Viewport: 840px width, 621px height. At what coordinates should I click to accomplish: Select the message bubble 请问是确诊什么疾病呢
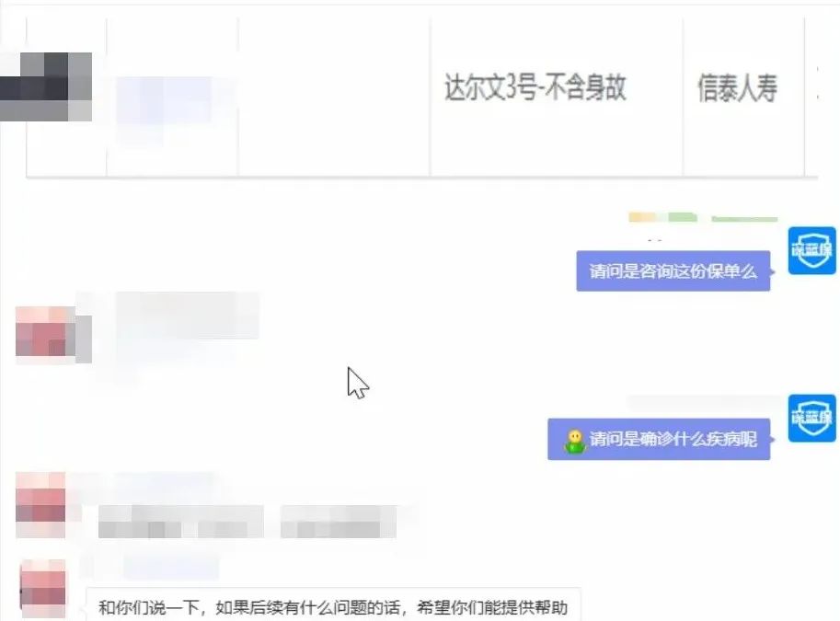pos(659,440)
